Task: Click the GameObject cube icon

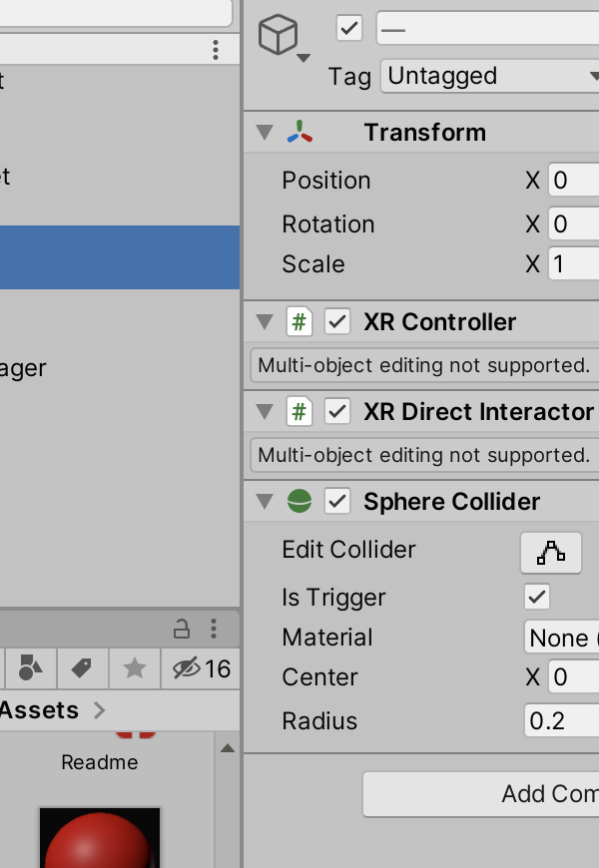Action: (x=278, y=35)
